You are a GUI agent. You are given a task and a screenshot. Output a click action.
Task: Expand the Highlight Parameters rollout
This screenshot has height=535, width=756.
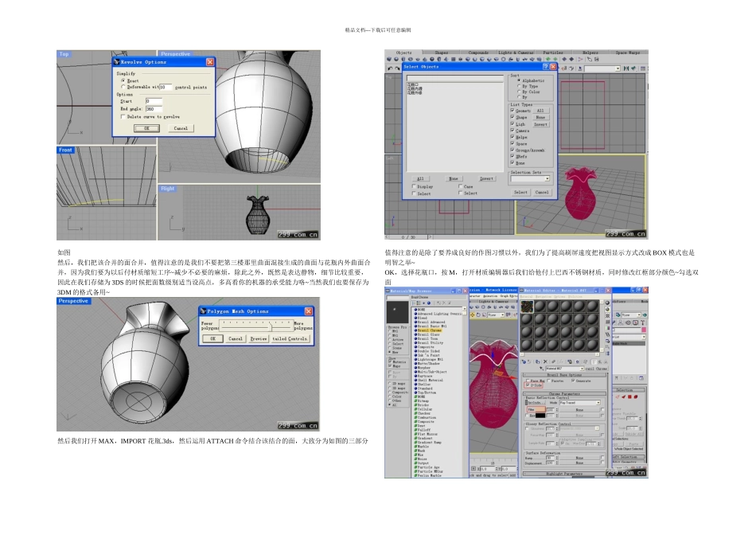[563, 474]
